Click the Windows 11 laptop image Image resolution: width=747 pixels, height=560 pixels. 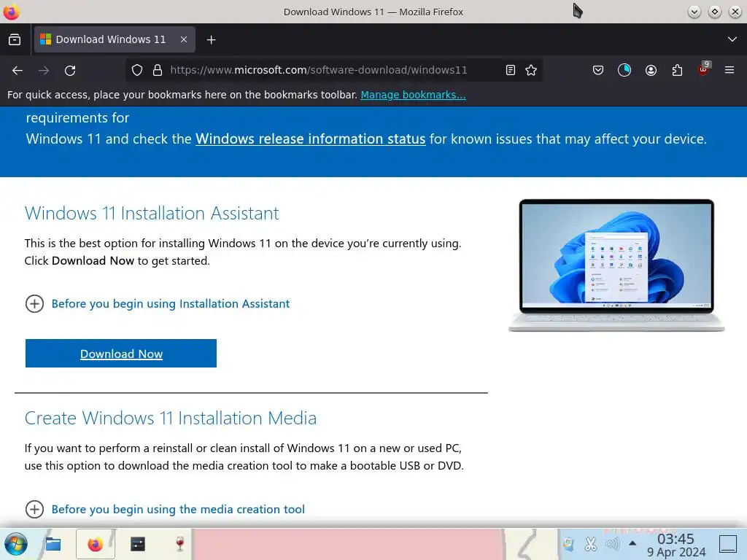point(616,265)
